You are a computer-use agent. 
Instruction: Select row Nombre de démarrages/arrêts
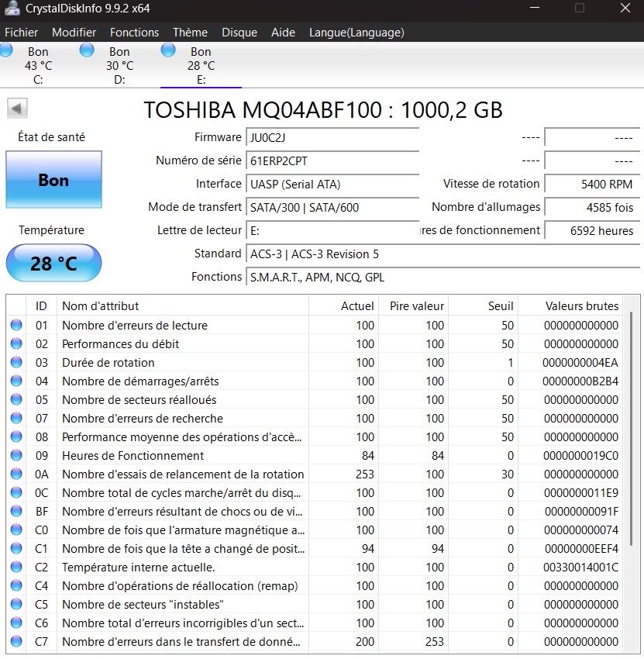315,381
